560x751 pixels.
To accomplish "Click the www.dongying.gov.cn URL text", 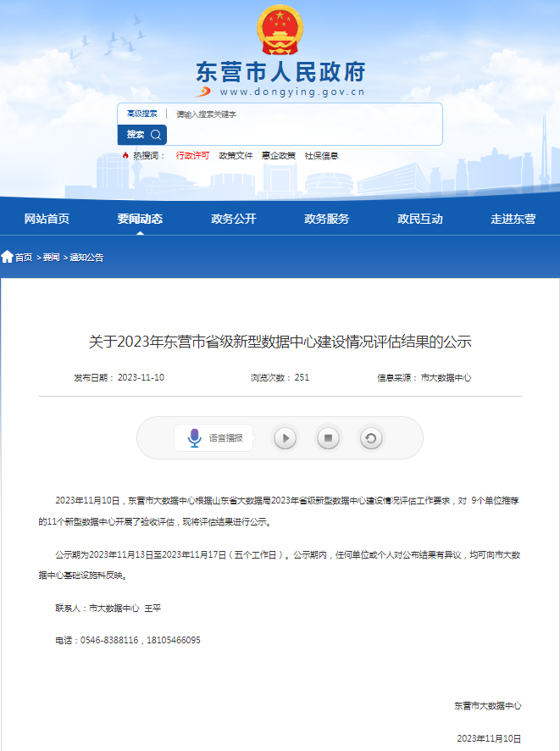I will [x=292, y=92].
